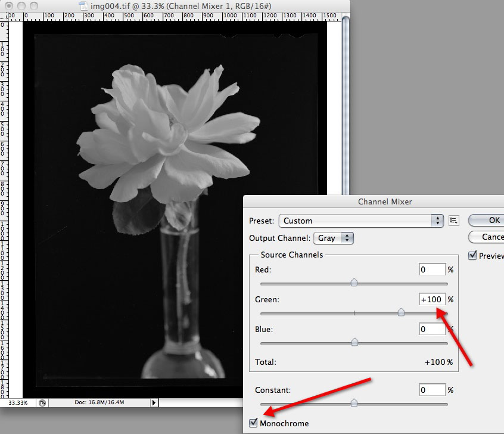The height and width of the screenshot is (434, 504).
Task: Click the img004.tif document icon in title bar
Action: 83,5
